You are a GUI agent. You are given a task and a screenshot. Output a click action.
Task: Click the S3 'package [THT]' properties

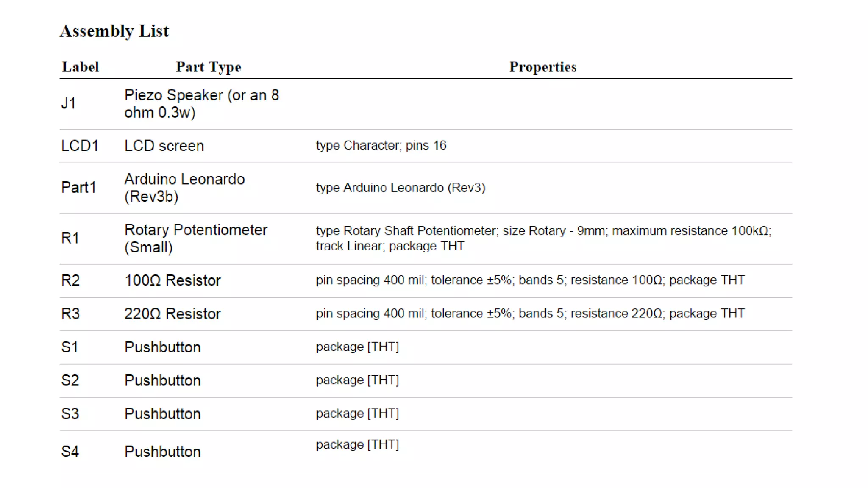tap(357, 413)
